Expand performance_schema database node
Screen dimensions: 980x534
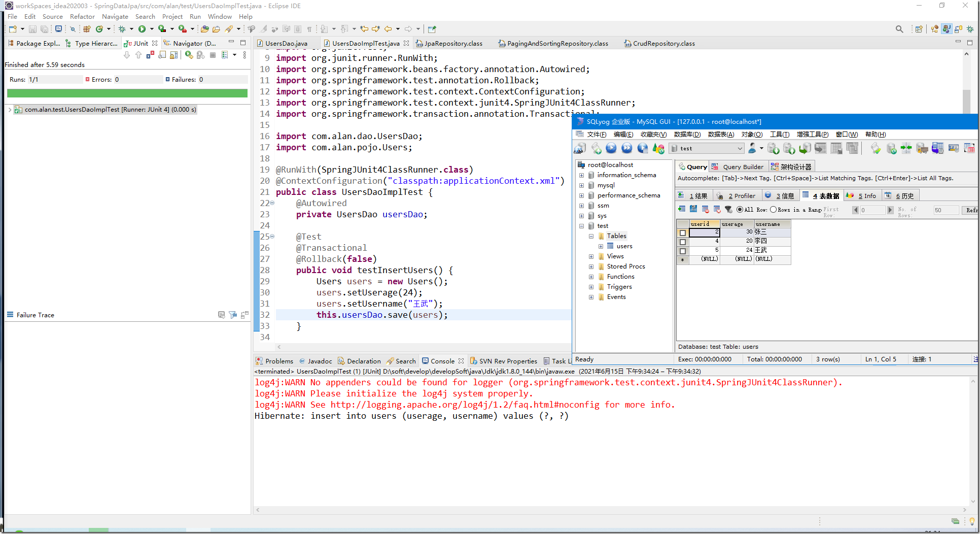coord(581,195)
